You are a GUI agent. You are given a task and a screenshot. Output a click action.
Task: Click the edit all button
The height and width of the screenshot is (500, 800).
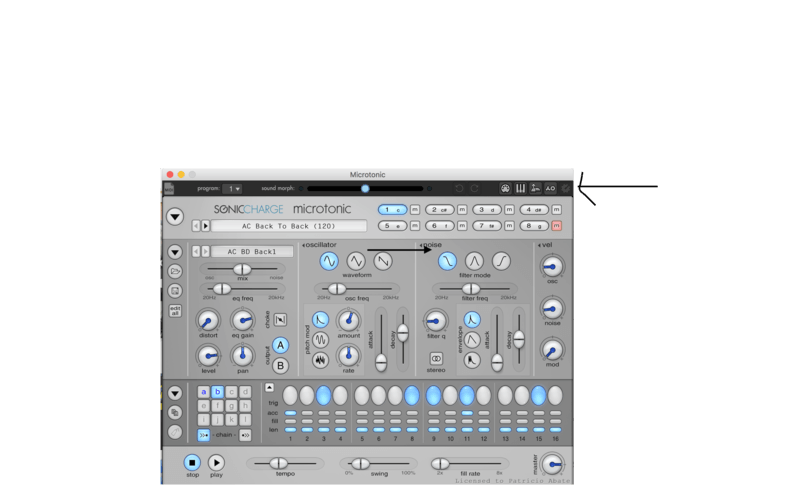tap(175, 311)
